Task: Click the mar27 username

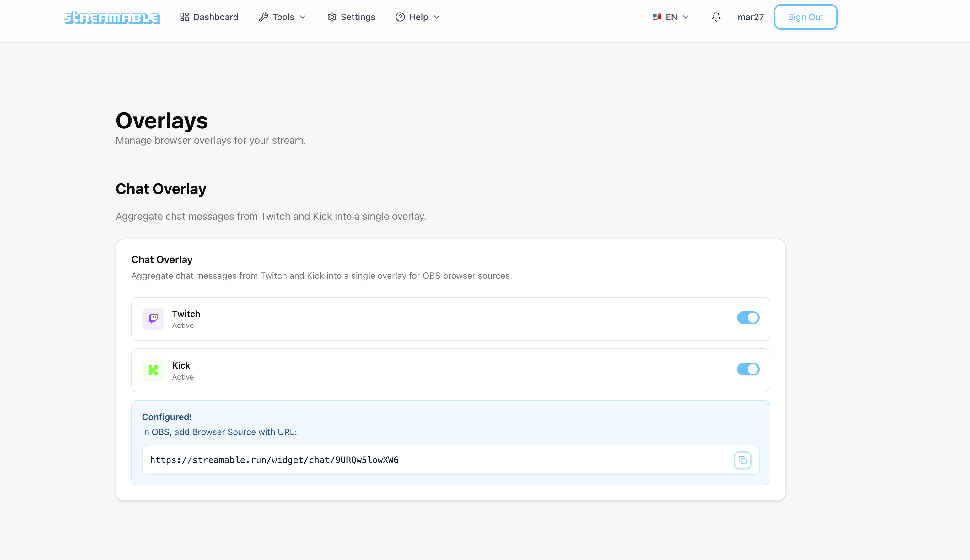Action: pos(750,17)
